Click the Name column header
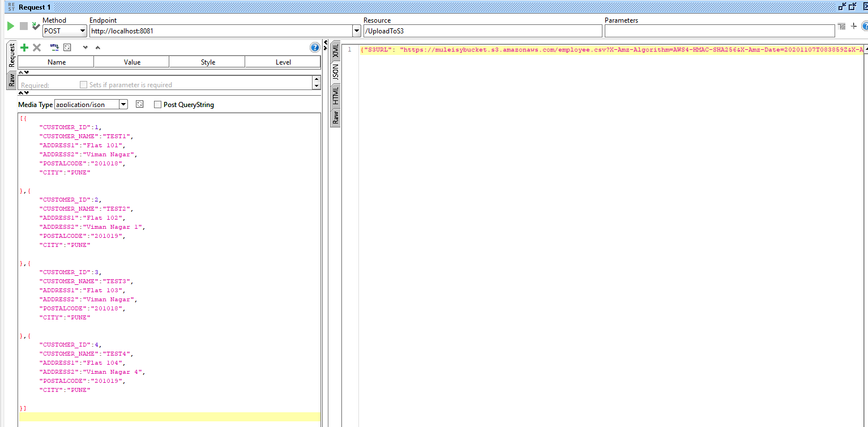 [56, 62]
